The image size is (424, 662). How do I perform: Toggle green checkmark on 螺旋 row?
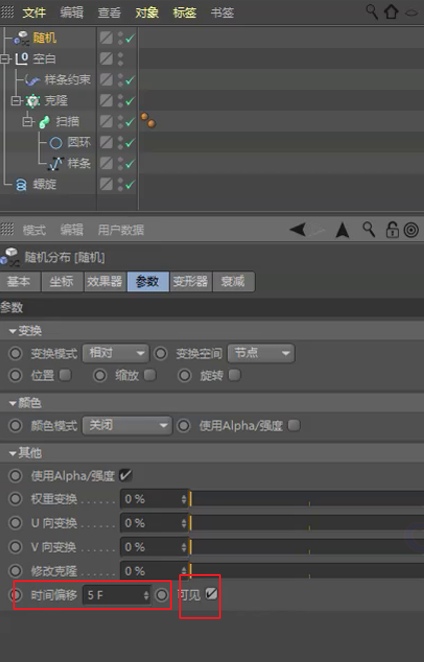pyautogui.click(x=130, y=184)
